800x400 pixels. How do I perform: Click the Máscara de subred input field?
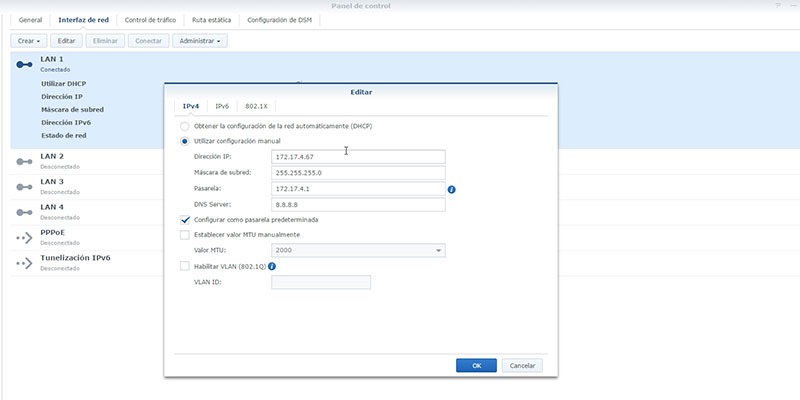(x=358, y=173)
